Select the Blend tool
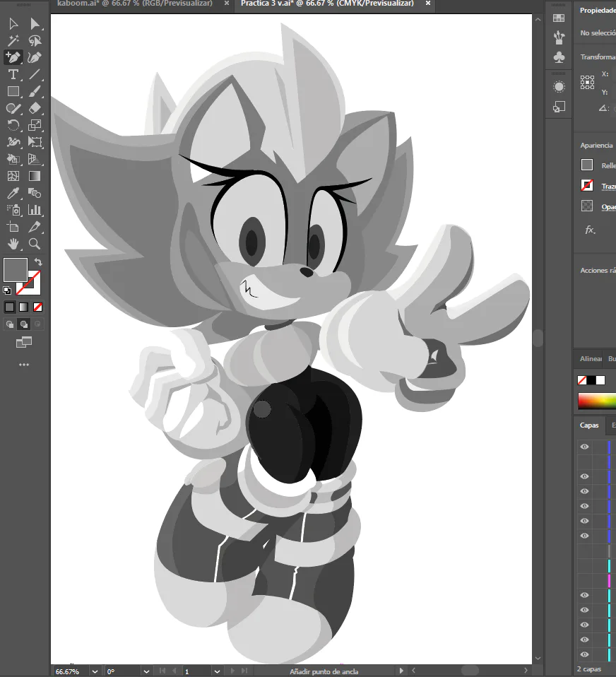The image size is (616, 677). point(35,192)
